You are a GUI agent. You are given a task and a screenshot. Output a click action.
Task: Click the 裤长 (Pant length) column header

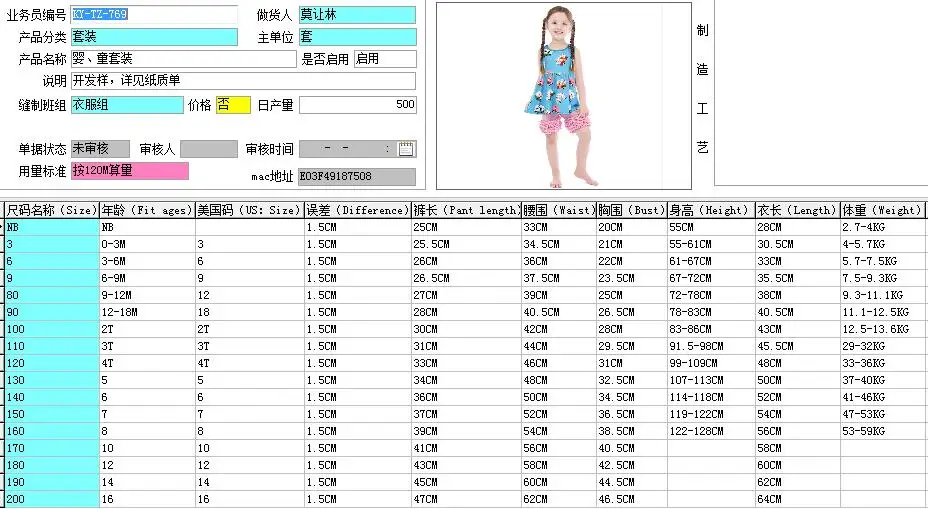tap(466, 210)
